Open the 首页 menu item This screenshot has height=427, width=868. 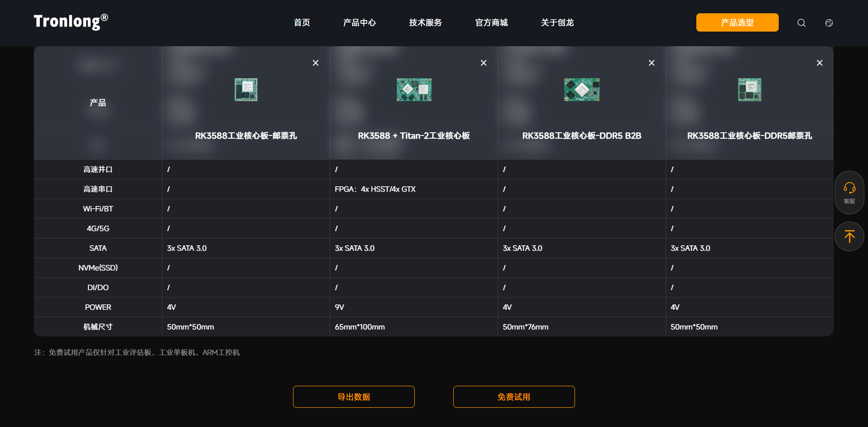pos(302,22)
